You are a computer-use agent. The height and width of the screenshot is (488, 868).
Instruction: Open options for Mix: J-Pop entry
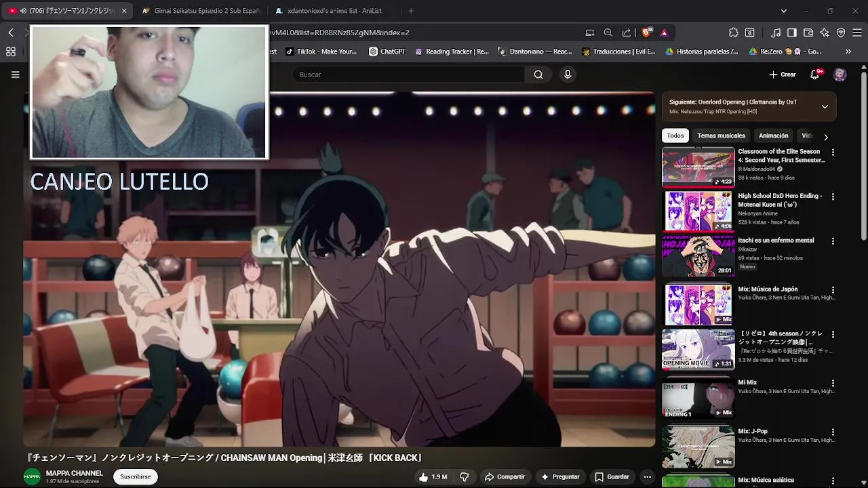833,432
